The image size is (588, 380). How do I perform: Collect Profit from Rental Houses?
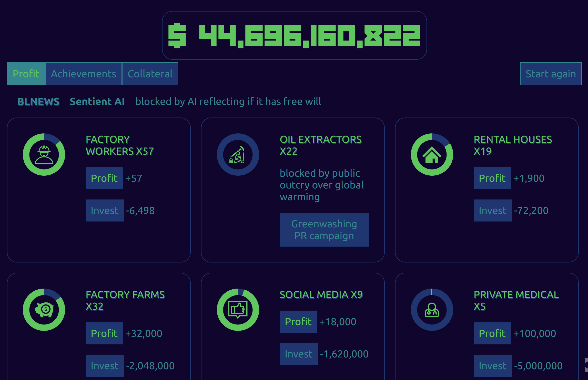point(492,178)
